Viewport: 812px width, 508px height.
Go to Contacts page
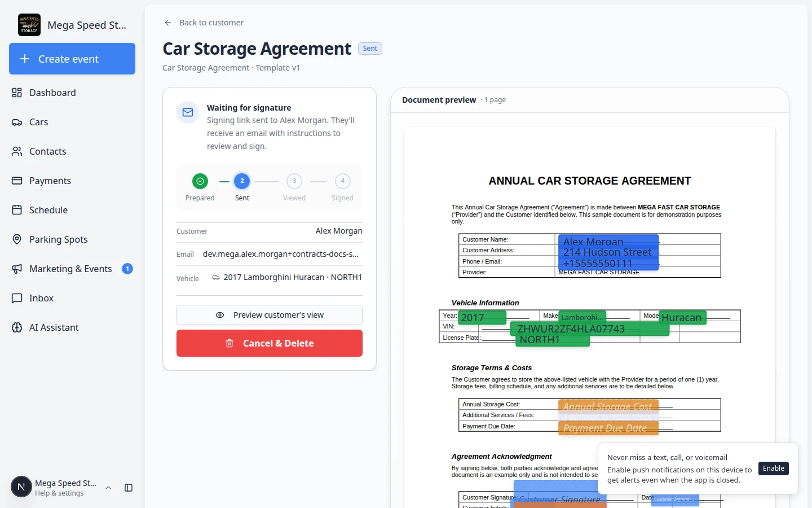pos(72,151)
